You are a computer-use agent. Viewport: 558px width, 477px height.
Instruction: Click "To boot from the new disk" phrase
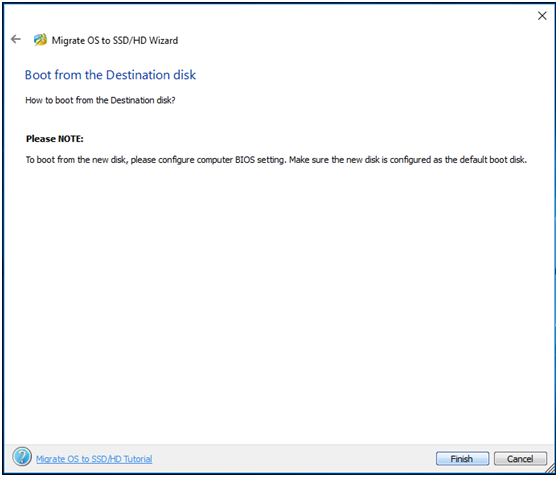(75, 160)
